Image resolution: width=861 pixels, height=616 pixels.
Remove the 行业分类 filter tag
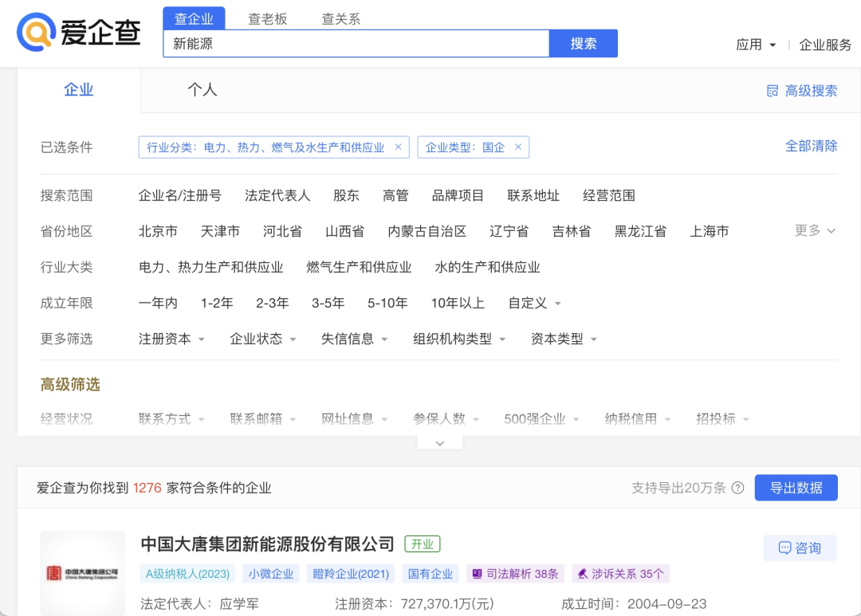[x=399, y=147]
